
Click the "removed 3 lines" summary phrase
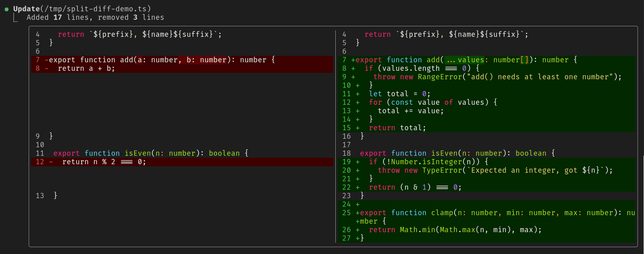[x=131, y=17]
